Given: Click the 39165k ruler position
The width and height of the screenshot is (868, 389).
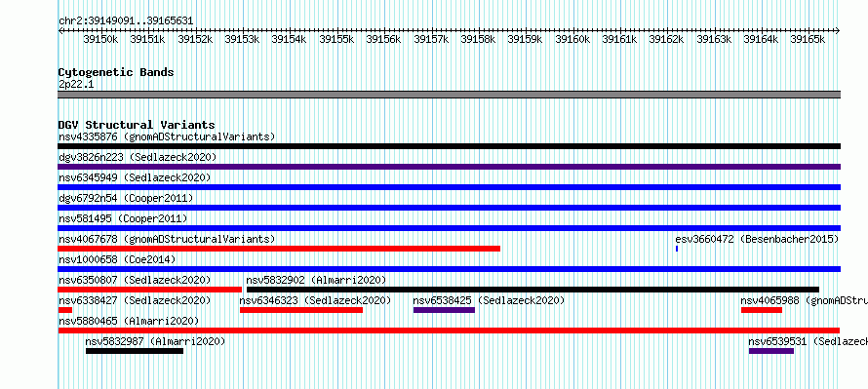Looking at the screenshot, I should click(x=808, y=39).
